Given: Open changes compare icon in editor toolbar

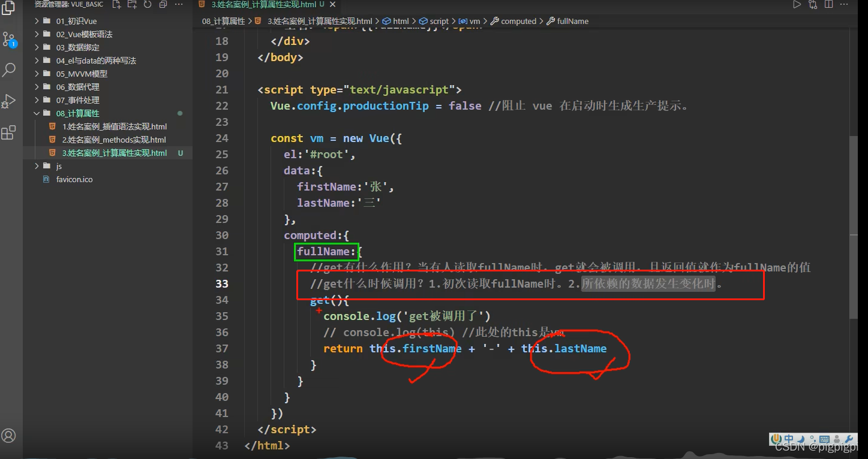Looking at the screenshot, I should pyautogui.click(x=813, y=4).
